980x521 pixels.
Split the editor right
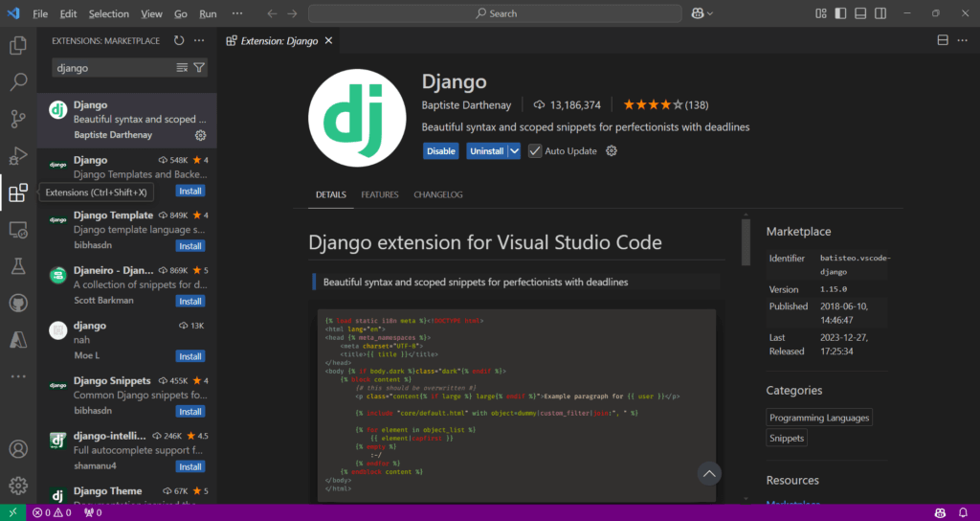pos(943,40)
